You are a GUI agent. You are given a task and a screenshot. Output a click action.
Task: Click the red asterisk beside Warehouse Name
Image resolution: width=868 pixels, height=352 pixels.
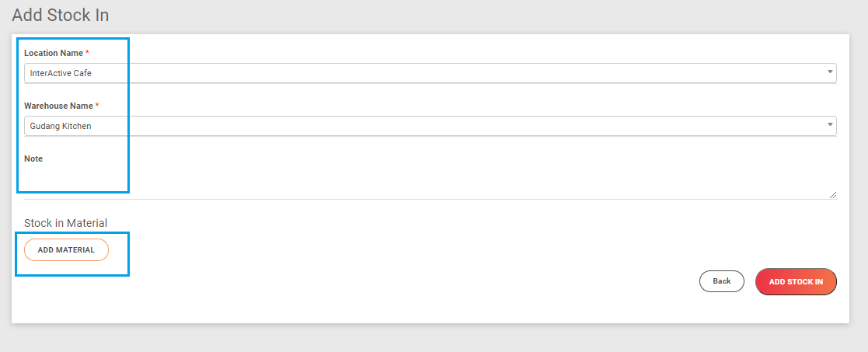97,106
